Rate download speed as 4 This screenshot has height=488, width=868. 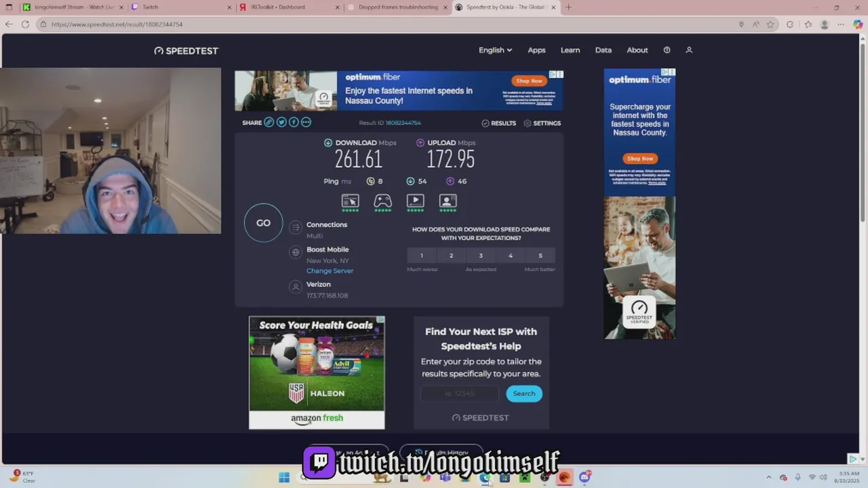click(x=511, y=256)
